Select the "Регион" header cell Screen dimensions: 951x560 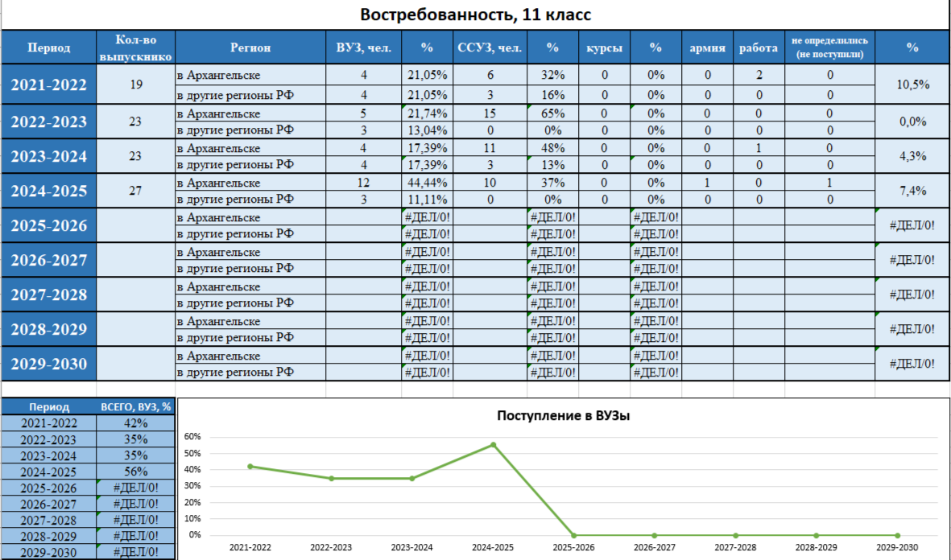click(250, 47)
